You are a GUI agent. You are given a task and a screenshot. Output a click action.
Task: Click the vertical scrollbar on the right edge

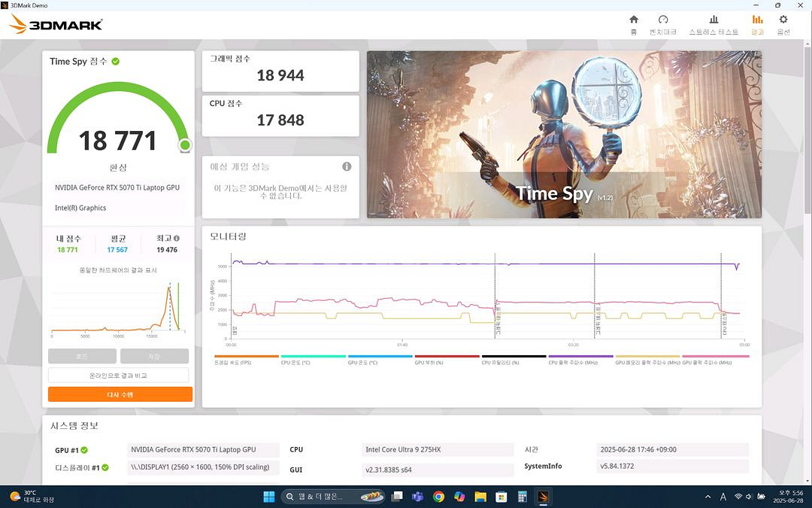[x=807, y=129]
